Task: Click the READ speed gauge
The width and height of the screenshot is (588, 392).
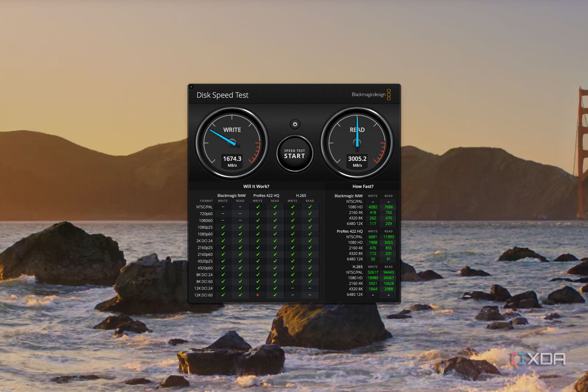Action: point(357,143)
